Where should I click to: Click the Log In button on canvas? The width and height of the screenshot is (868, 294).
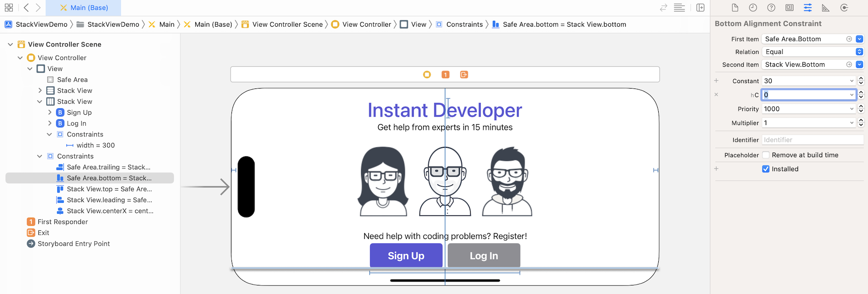point(484,256)
